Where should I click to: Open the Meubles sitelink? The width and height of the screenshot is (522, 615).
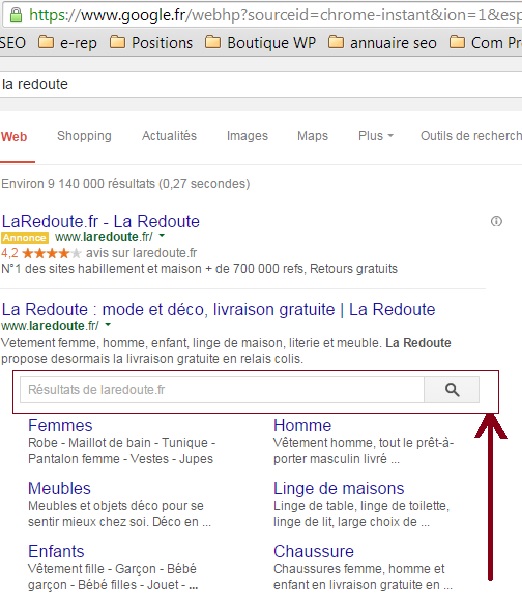click(x=59, y=488)
